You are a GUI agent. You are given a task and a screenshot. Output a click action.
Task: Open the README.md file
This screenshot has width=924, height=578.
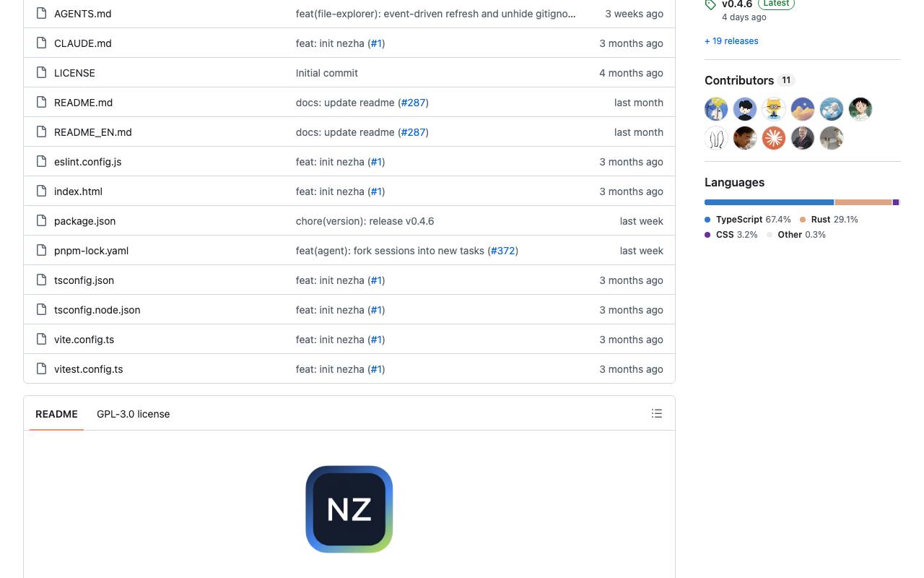[x=83, y=103]
